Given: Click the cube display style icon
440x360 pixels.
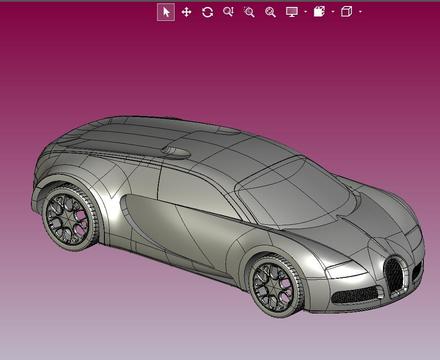Looking at the screenshot, I should click(x=346, y=12).
